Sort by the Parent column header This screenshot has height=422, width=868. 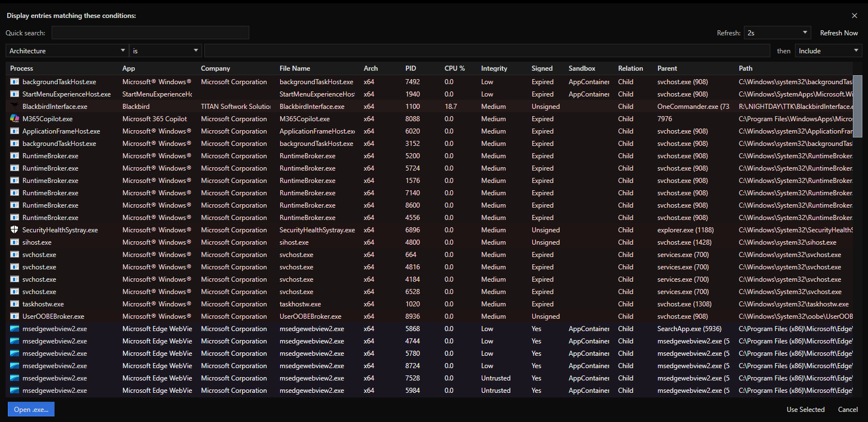coord(667,68)
